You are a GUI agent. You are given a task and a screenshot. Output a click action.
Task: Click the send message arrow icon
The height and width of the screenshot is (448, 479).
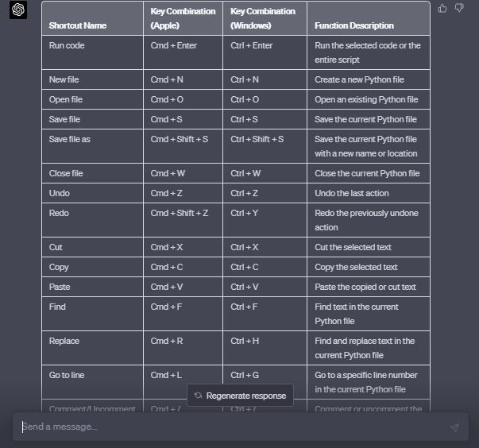pyautogui.click(x=454, y=427)
